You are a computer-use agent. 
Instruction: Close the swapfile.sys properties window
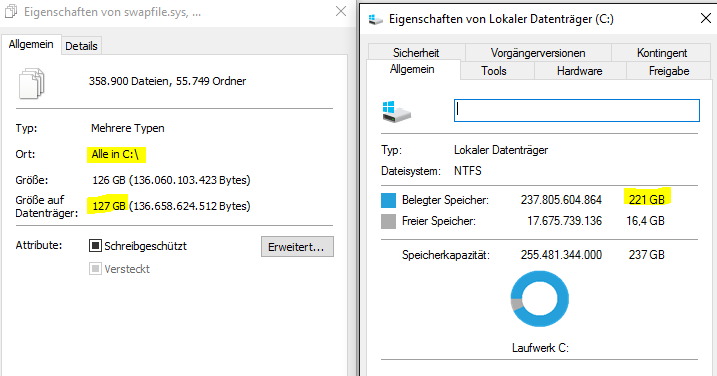(x=341, y=11)
